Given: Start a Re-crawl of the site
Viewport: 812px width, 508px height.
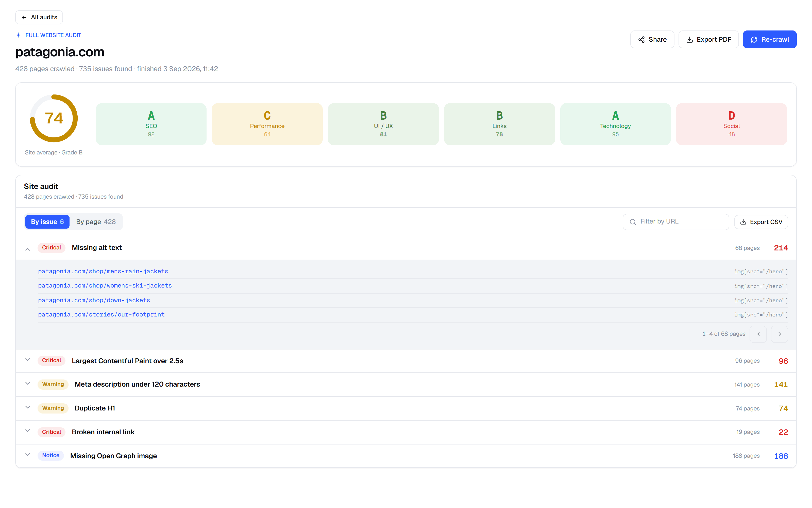Looking at the screenshot, I should pyautogui.click(x=769, y=39).
